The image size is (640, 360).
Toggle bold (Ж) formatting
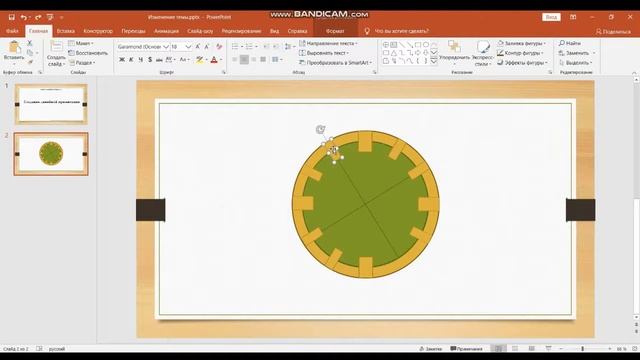coord(122,60)
